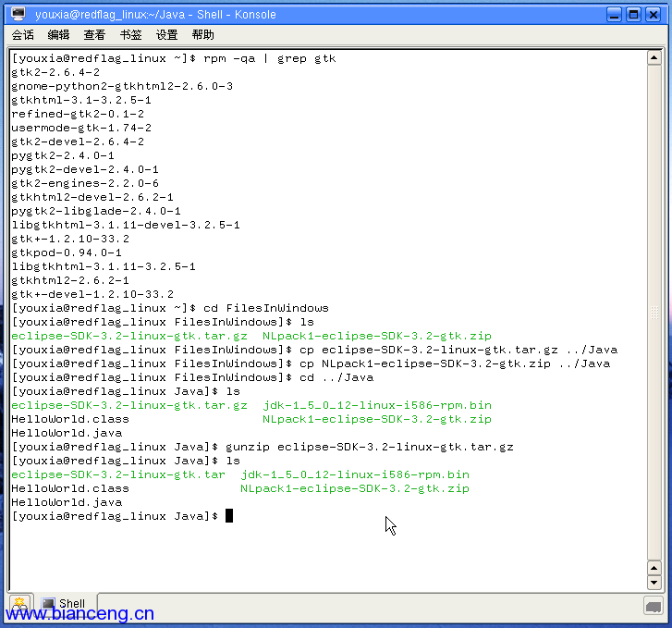Click the scrollbar up arrow above the track
The height and width of the screenshot is (628, 672).
[654, 58]
